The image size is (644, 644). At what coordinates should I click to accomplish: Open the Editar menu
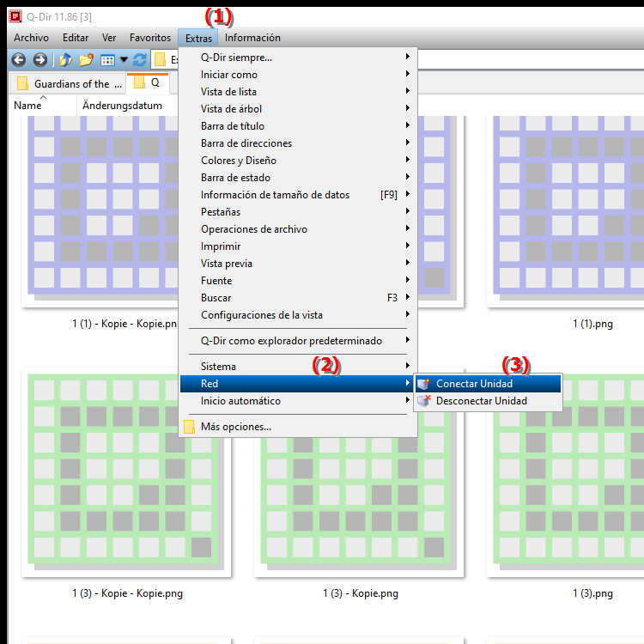(x=76, y=38)
